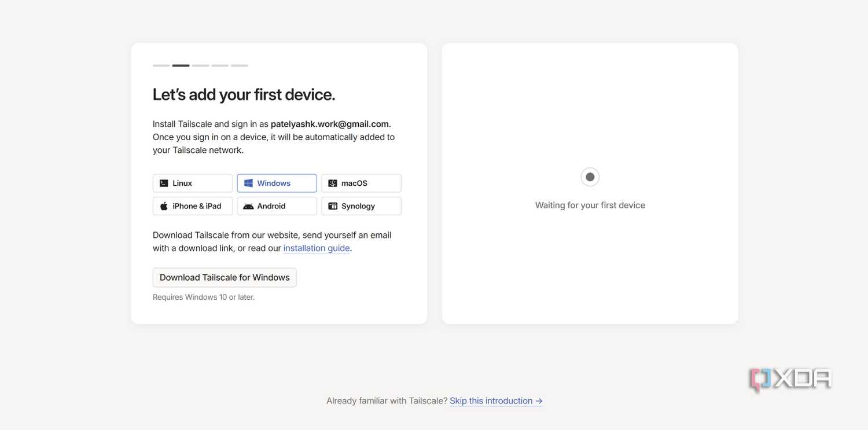Click the first progress step indicator
Screen dimensions: 868x430
[x=161, y=65]
